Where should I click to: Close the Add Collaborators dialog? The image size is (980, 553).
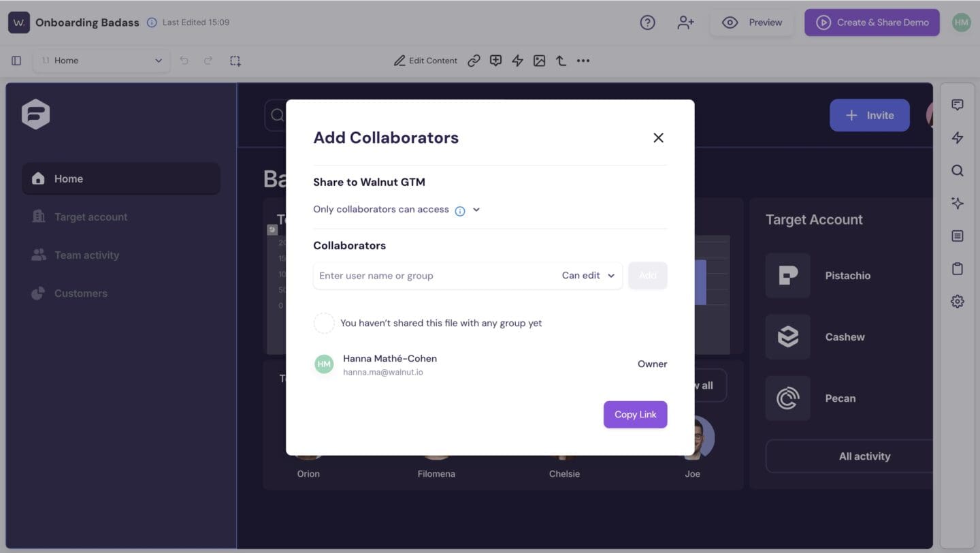pyautogui.click(x=658, y=138)
